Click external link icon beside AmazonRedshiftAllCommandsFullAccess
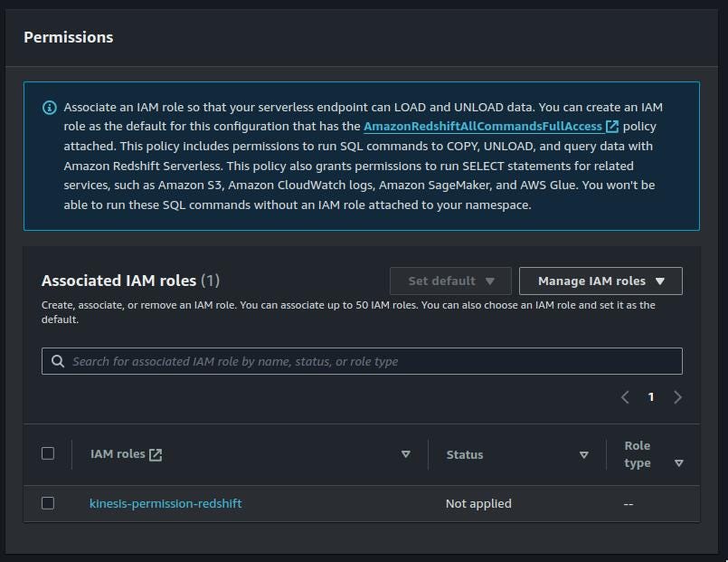This screenshot has width=728, height=562. [612, 127]
